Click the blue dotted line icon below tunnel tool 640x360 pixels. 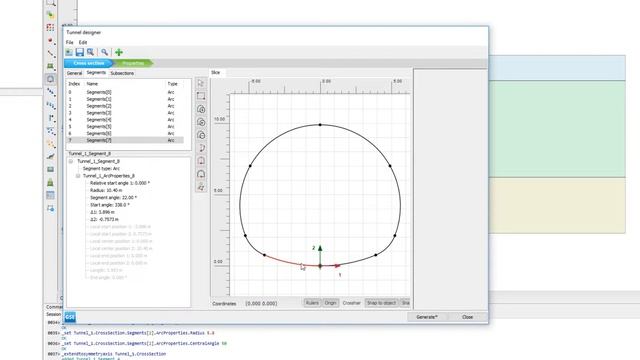50,92
